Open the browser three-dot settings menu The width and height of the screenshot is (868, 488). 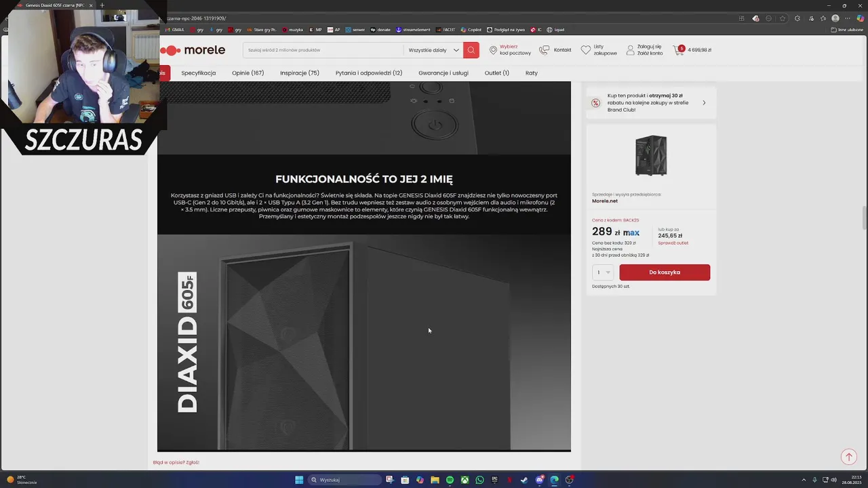pos(848,18)
